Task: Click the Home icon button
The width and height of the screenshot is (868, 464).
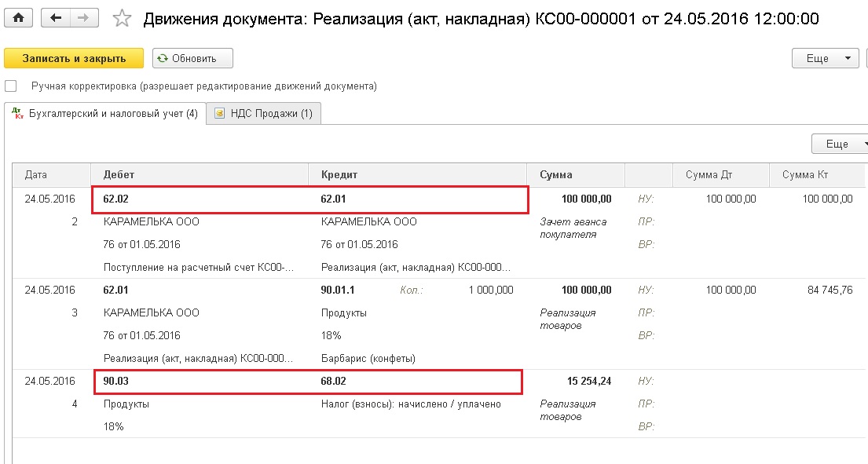Action: tap(18, 18)
